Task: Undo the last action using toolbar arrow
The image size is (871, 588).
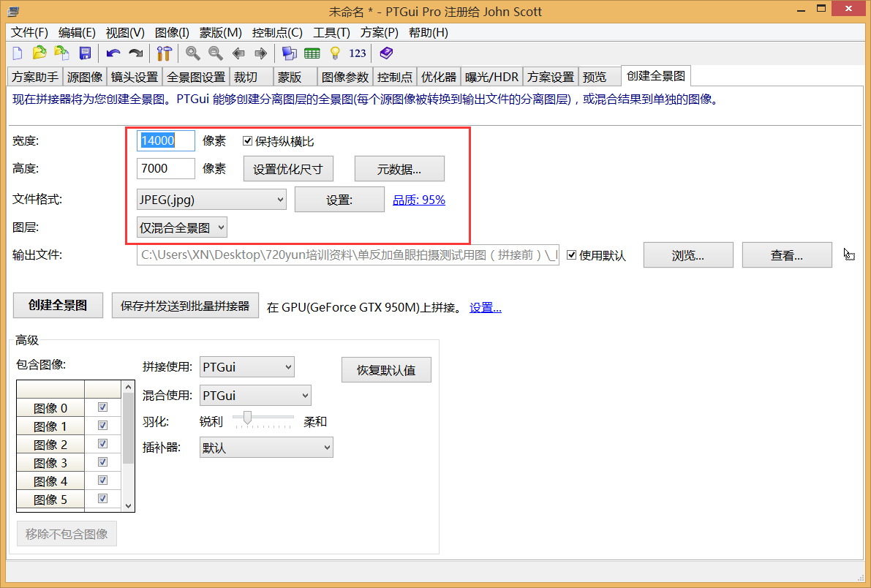Action: click(113, 53)
